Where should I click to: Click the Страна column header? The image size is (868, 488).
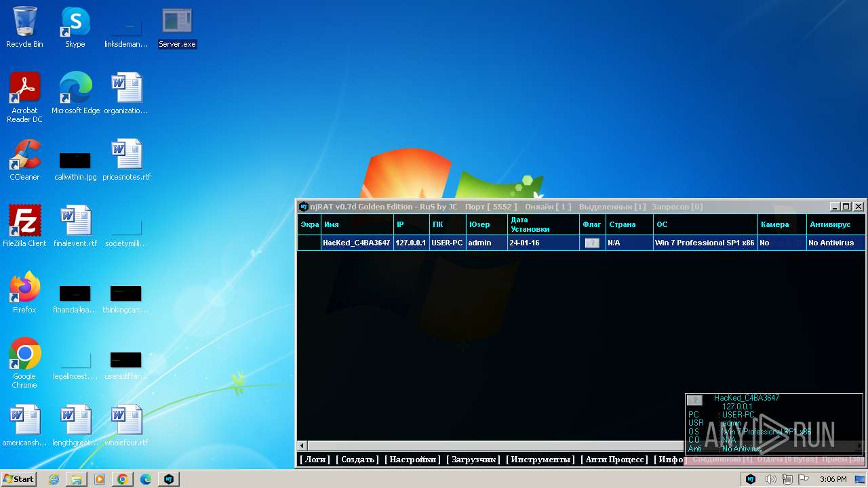click(x=629, y=224)
